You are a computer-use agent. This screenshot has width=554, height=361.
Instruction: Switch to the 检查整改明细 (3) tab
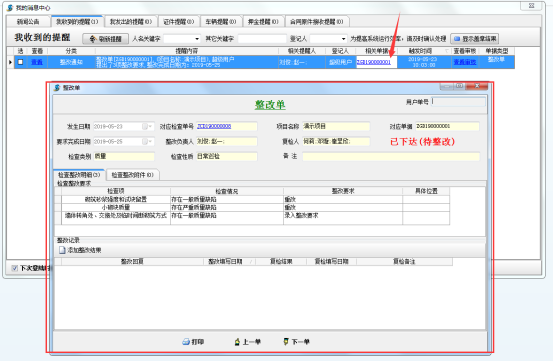tap(79, 174)
